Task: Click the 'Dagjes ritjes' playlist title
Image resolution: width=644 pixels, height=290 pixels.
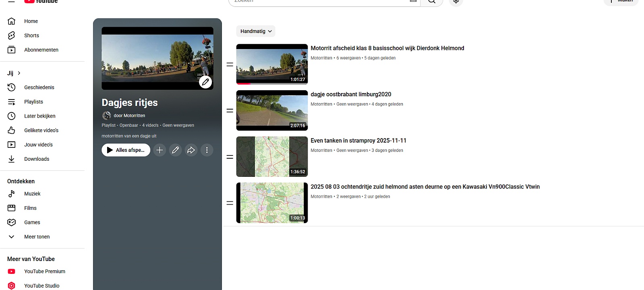Action: (130, 103)
